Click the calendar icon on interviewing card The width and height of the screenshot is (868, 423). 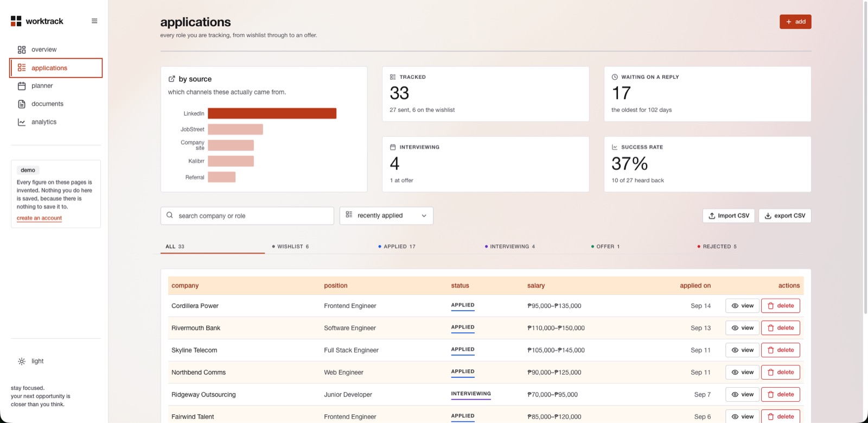[x=393, y=147]
